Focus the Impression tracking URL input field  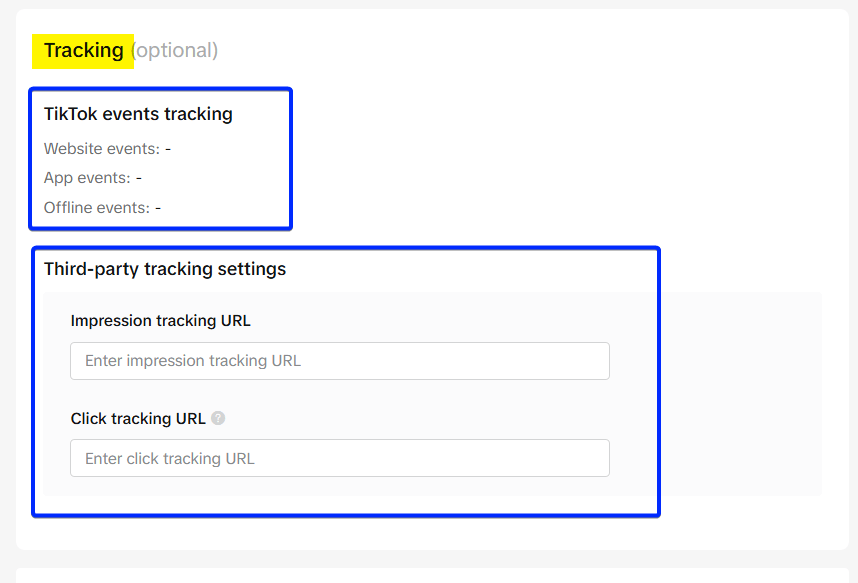pos(339,361)
